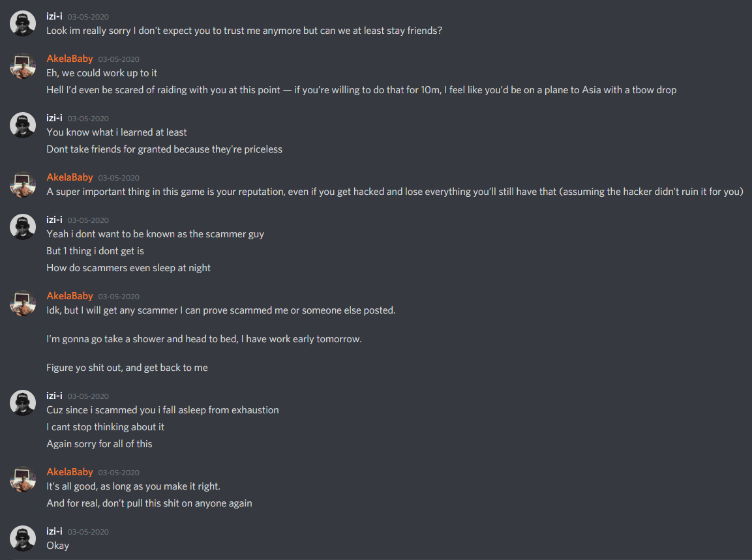Click timestamp on AkelaBaby's "A super important thing" message
Viewport: 752px width, 560px height.
(119, 178)
